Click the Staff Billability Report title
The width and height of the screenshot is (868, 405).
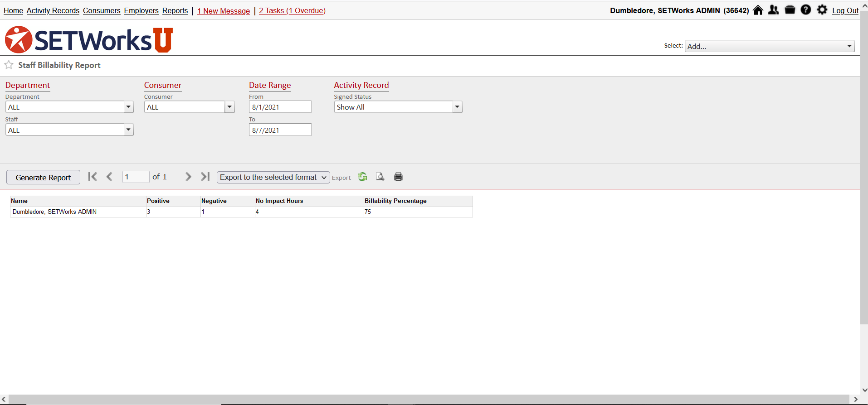pyautogui.click(x=59, y=65)
